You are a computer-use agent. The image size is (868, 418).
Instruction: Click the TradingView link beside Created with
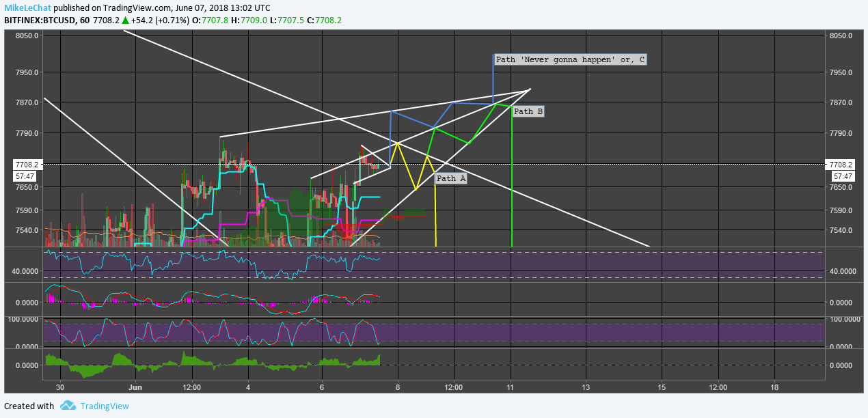tap(105, 406)
